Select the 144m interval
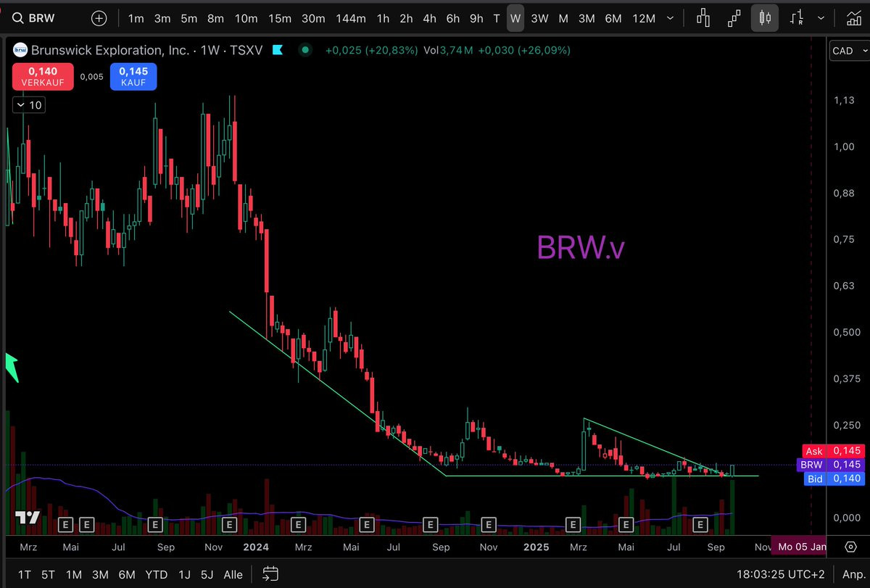870x588 pixels. [x=351, y=18]
